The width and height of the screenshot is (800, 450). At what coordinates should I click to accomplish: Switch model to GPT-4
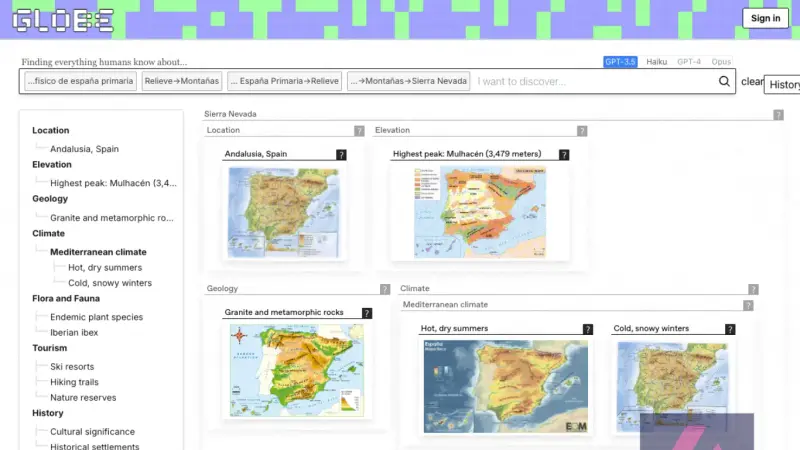689,62
